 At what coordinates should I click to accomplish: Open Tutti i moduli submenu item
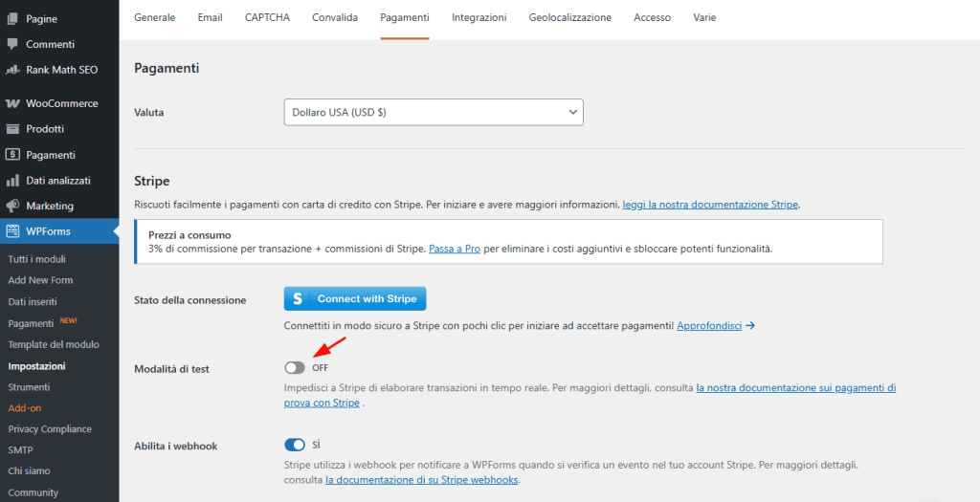tap(37, 259)
